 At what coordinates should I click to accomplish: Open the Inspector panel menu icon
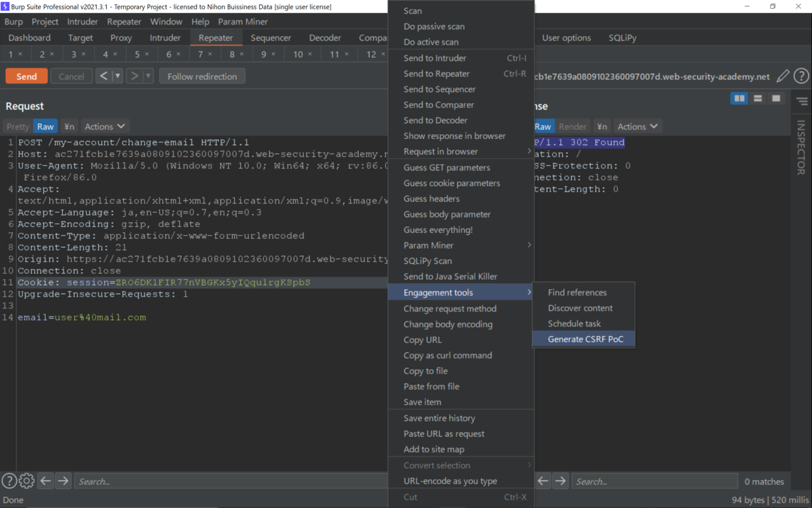click(802, 102)
